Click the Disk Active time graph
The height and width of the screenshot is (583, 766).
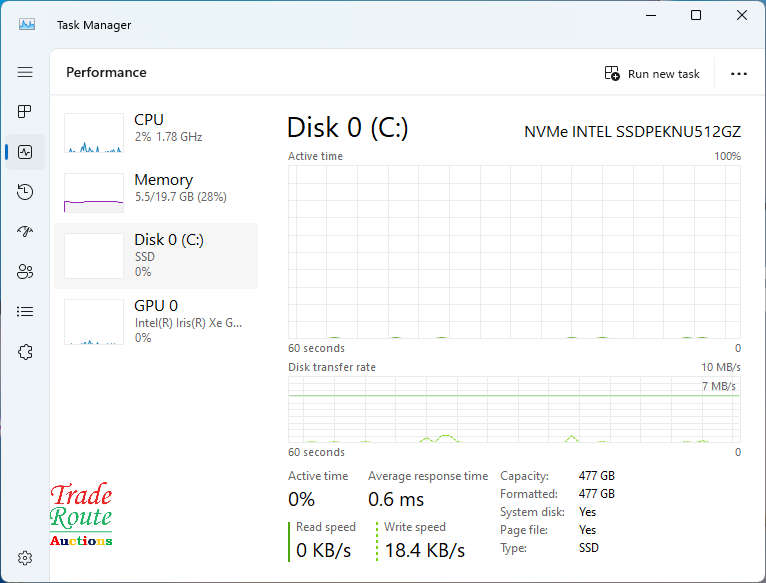514,252
